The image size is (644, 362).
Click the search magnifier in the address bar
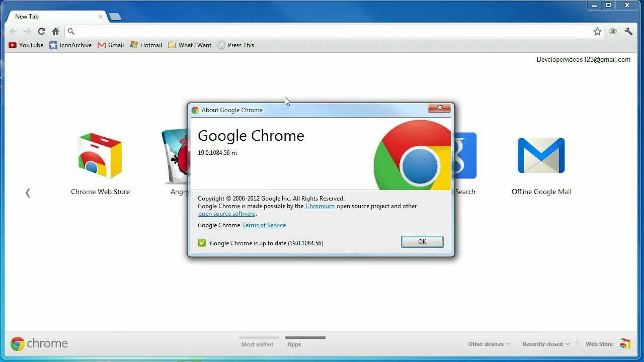click(x=71, y=31)
